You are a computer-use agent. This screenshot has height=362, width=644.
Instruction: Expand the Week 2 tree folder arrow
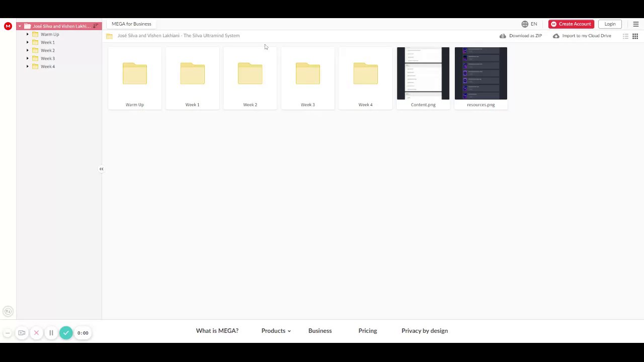coord(28,50)
